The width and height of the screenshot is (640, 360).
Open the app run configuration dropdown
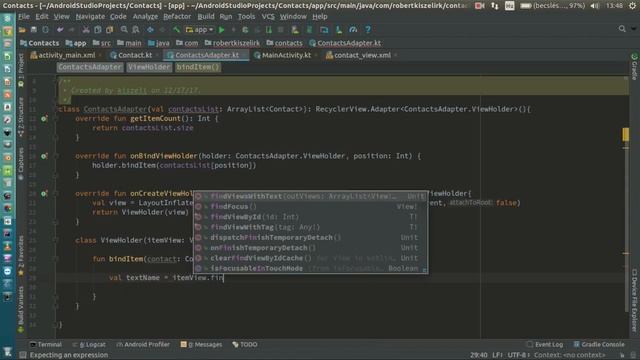click(x=199, y=30)
